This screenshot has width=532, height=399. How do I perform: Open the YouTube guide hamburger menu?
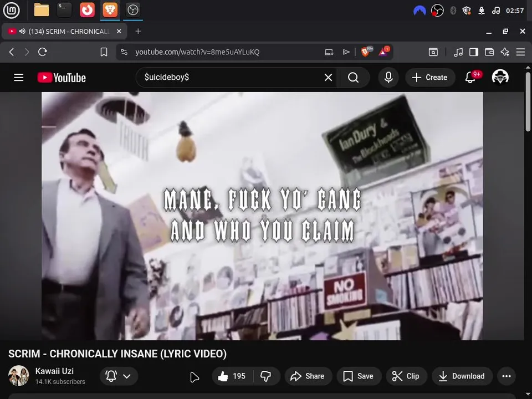click(x=19, y=78)
